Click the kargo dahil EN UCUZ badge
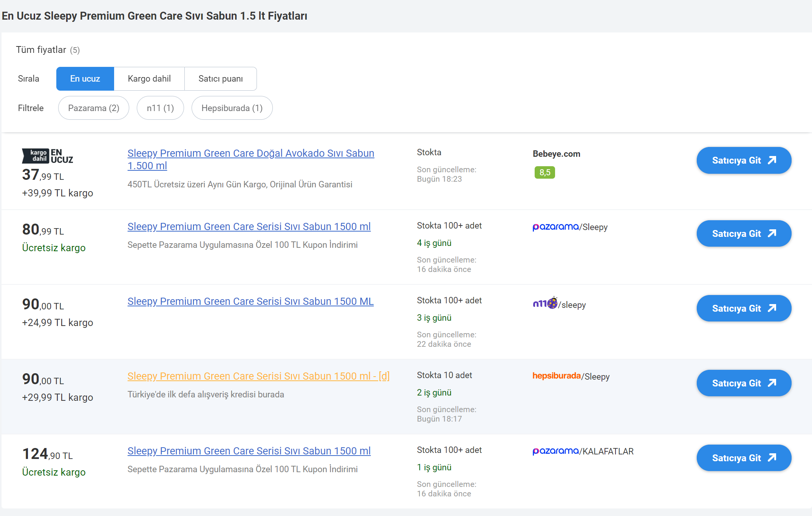 (x=48, y=156)
